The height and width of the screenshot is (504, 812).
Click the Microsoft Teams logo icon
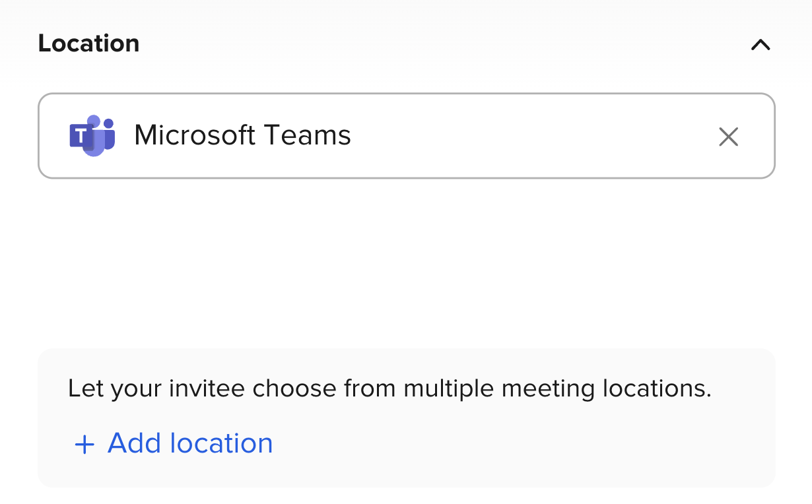92,136
